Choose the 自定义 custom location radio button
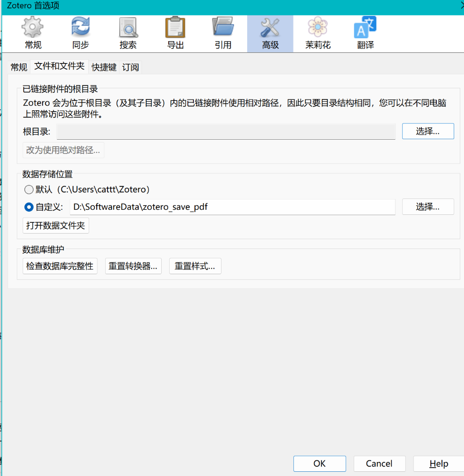464x476 pixels. coord(28,206)
